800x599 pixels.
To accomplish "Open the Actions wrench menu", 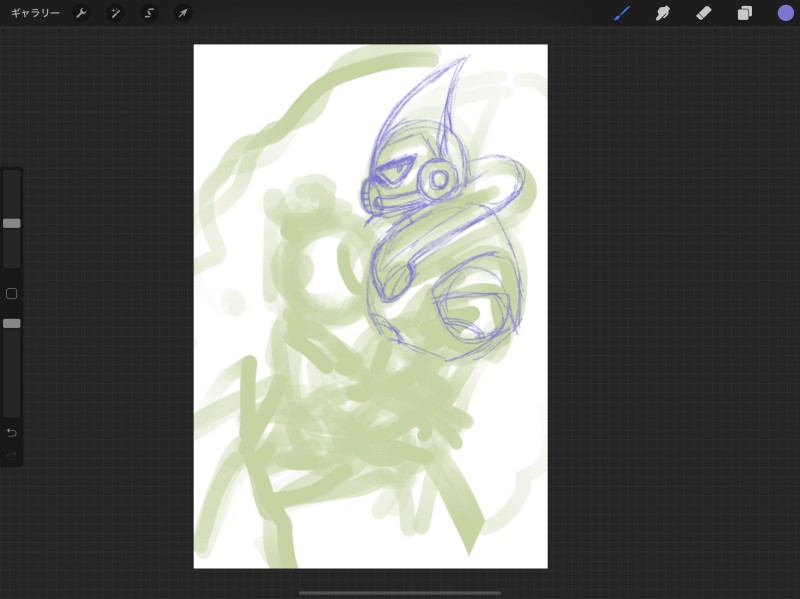I will click(81, 13).
